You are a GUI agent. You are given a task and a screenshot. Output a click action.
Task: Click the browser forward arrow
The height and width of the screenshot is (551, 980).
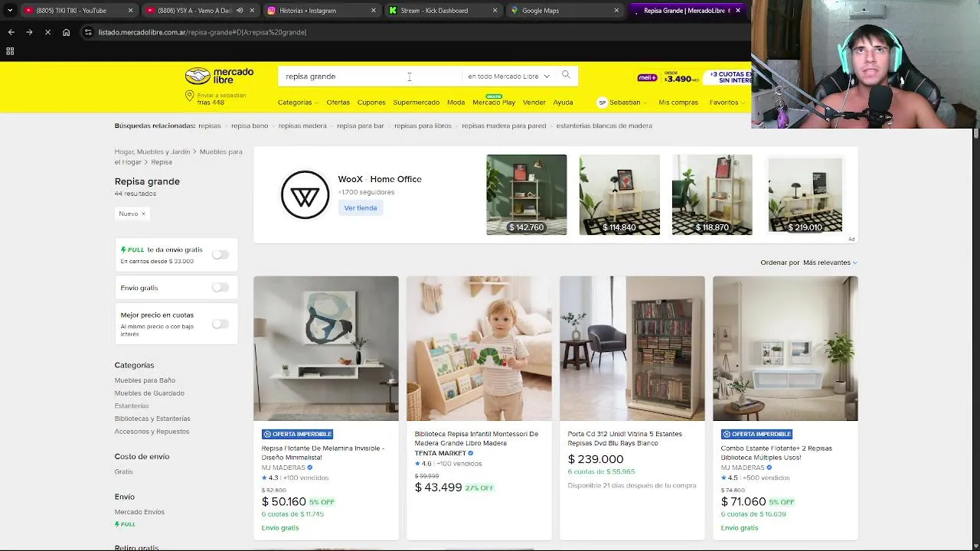pos(29,32)
